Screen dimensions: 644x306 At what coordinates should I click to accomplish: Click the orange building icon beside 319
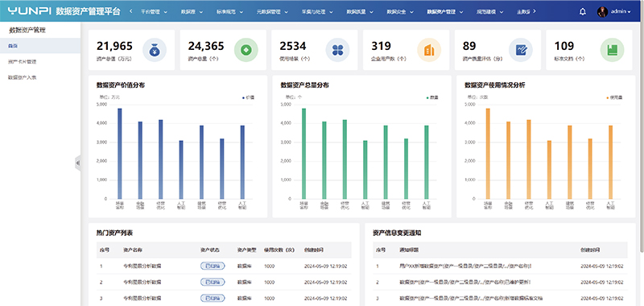(x=429, y=50)
